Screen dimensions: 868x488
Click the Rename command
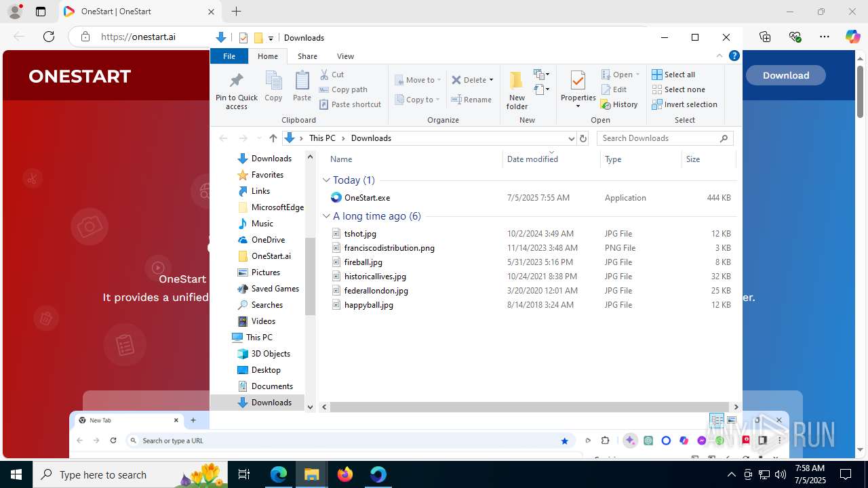472,100
